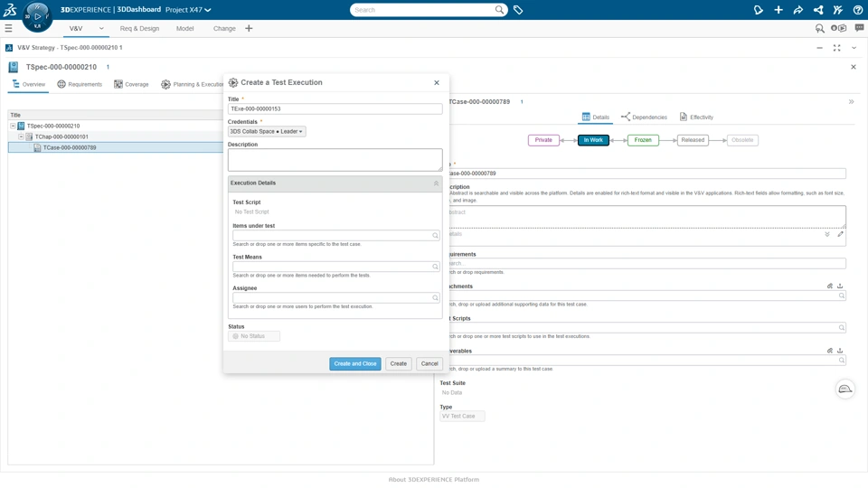
Task: Click the Title input field
Action: point(335,109)
